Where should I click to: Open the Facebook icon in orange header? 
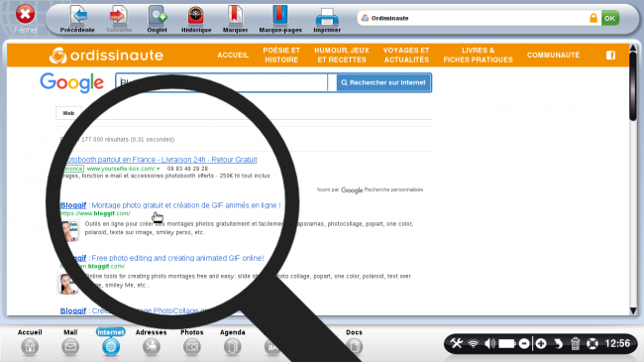[x=610, y=56]
